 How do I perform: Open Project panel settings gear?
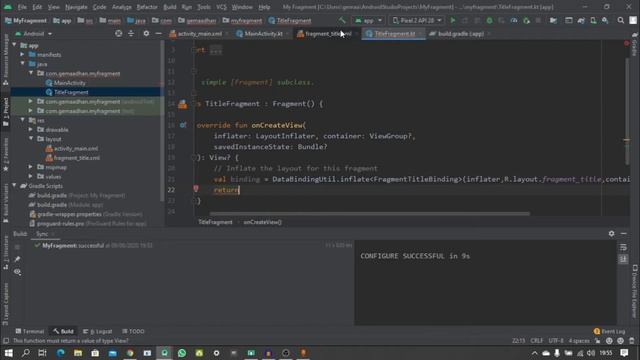(146, 33)
